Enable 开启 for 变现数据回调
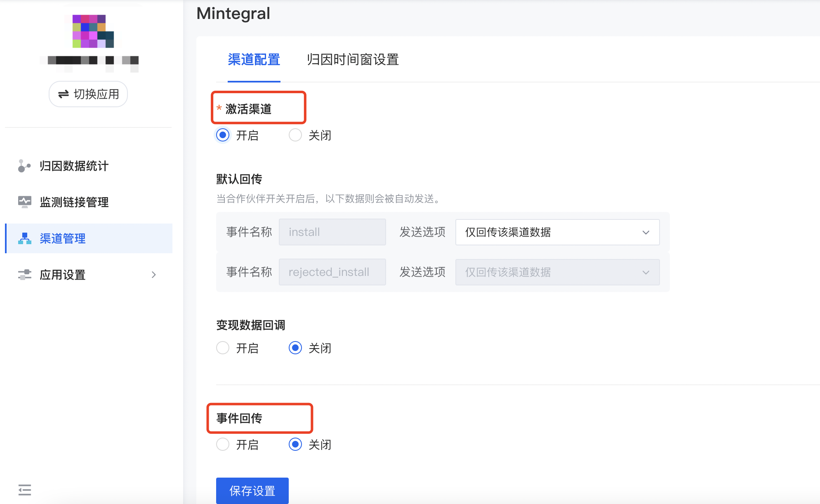The width and height of the screenshot is (820, 504). [x=223, y=348]
